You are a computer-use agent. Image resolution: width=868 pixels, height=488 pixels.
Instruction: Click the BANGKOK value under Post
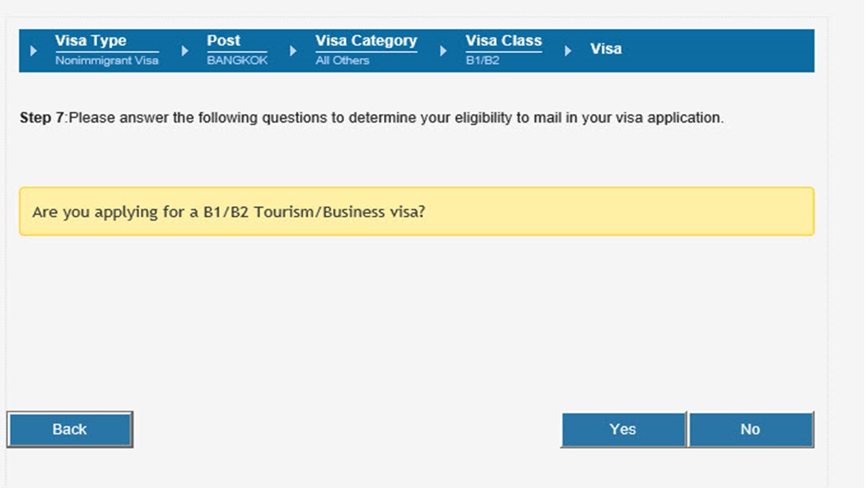(x=237, y=60)
